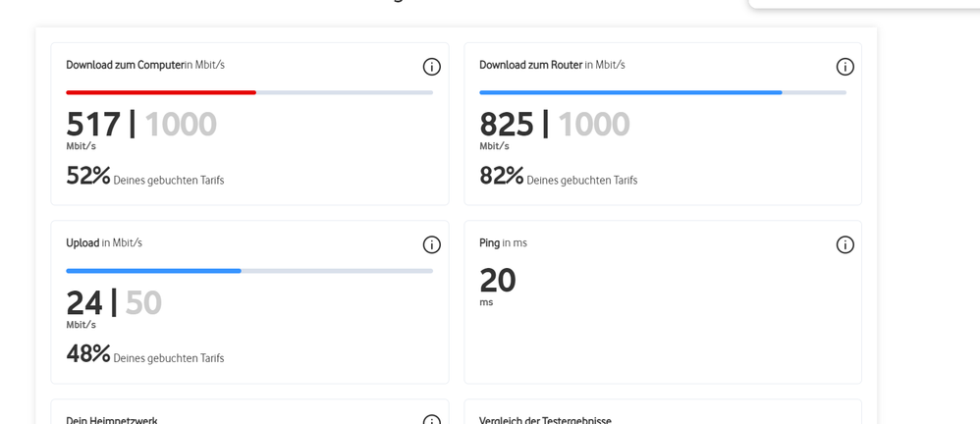Select the 517 Mbit/s download value
The height and width of the screenshot is (424, 980).
(93, 125)
